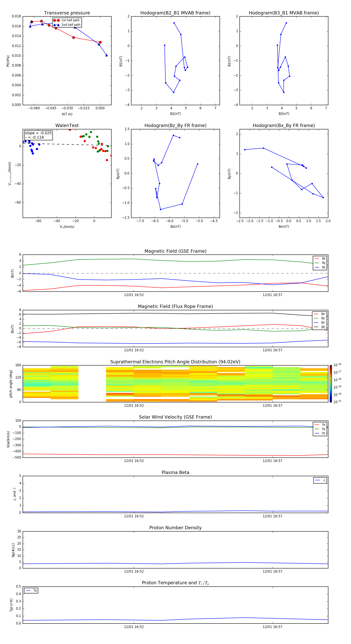Click the 'Vsw(km/s)' axis label
This screenshot has width=351, height=644.
coord(8,439)
